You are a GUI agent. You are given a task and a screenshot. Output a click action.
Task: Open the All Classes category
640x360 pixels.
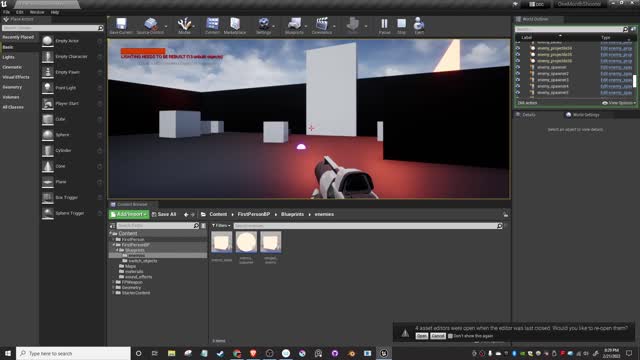(13, 107)
